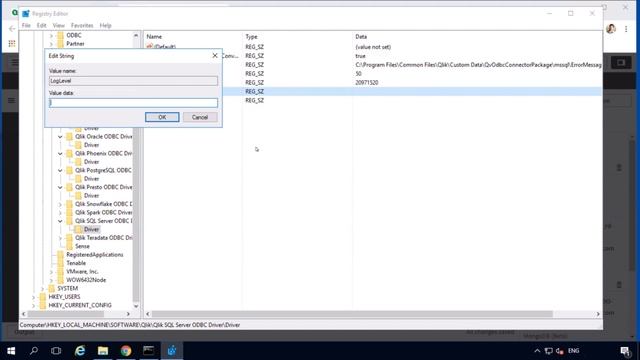This screenshot has width=640, height=360.
Task: Select the ODBC folder icon
Action: click(60, 36)
